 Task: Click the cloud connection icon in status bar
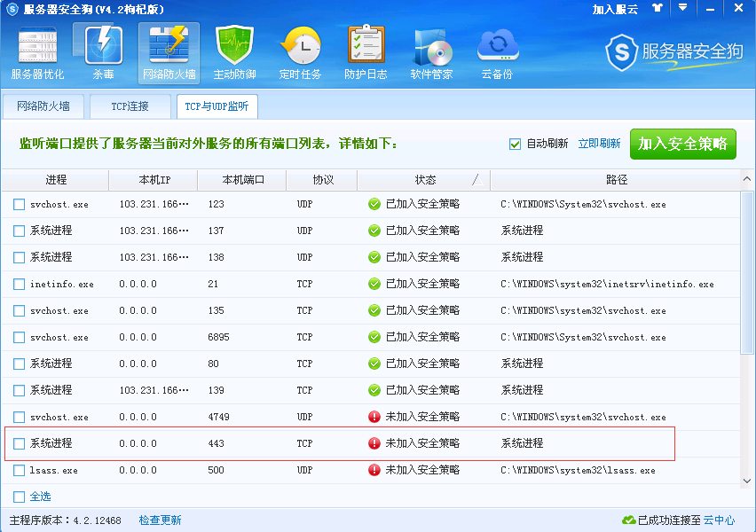[628, 520]
